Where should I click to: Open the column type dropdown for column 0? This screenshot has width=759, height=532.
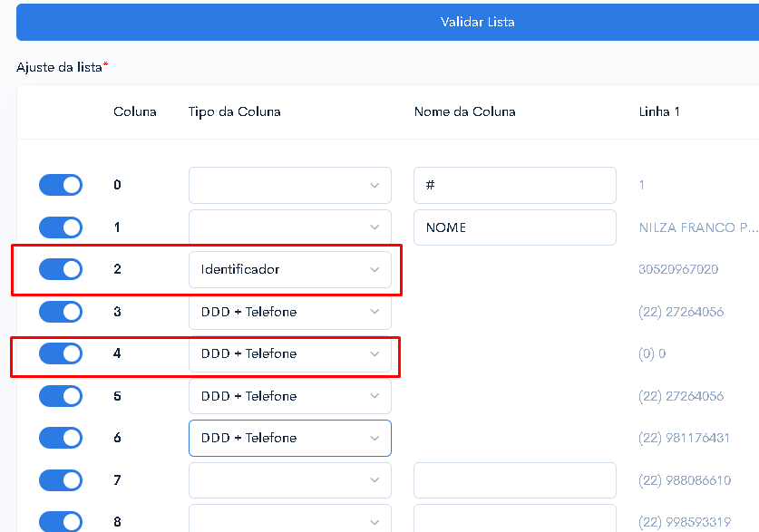click(290, 185)
